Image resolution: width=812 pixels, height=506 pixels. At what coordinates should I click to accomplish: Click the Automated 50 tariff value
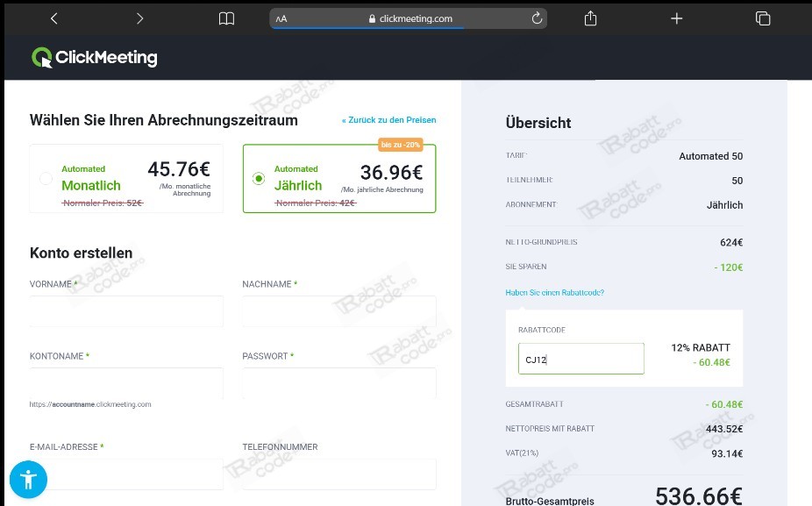point(710,156)
